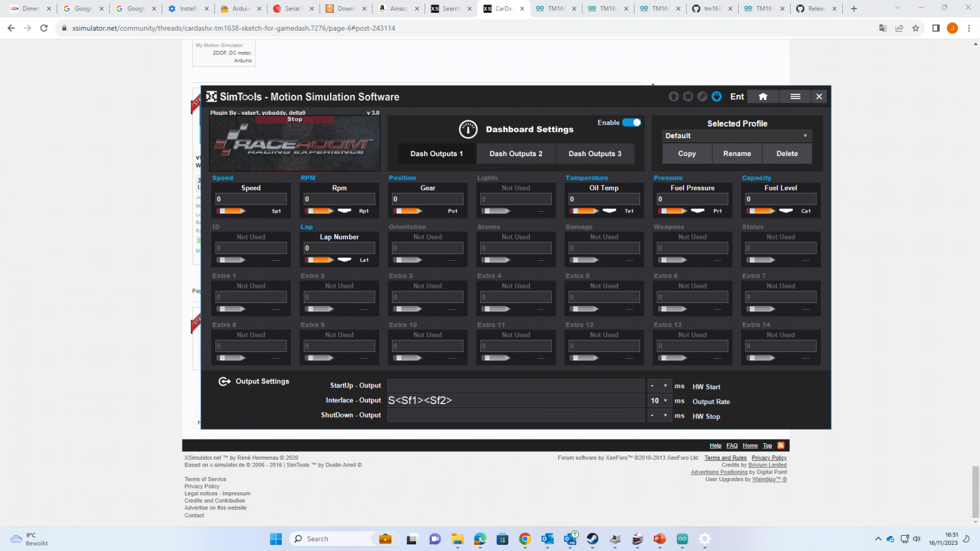Open the Selected Profile Default dropdown
Viewport: 980px width, 551px height.
[x=737, y=136]
